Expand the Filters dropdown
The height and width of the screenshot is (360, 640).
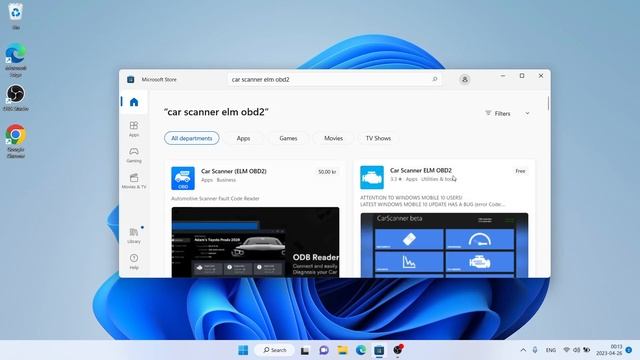tap(507, 113)
